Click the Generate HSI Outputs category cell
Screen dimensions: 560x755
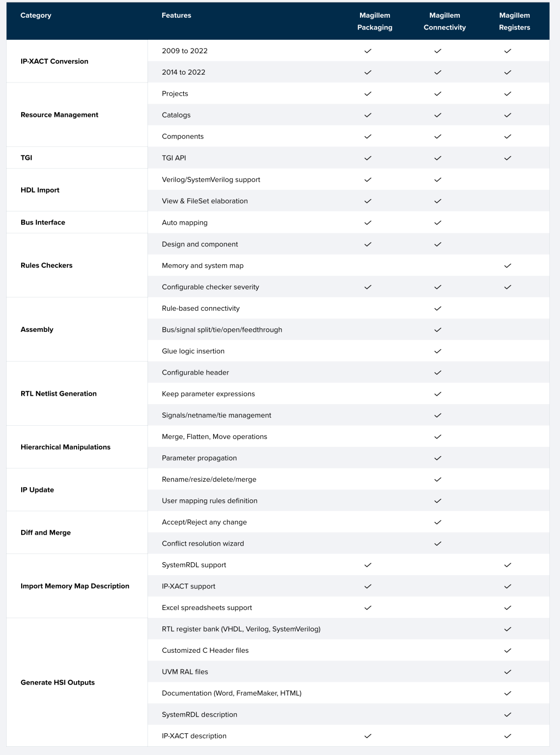click(57, 682)
